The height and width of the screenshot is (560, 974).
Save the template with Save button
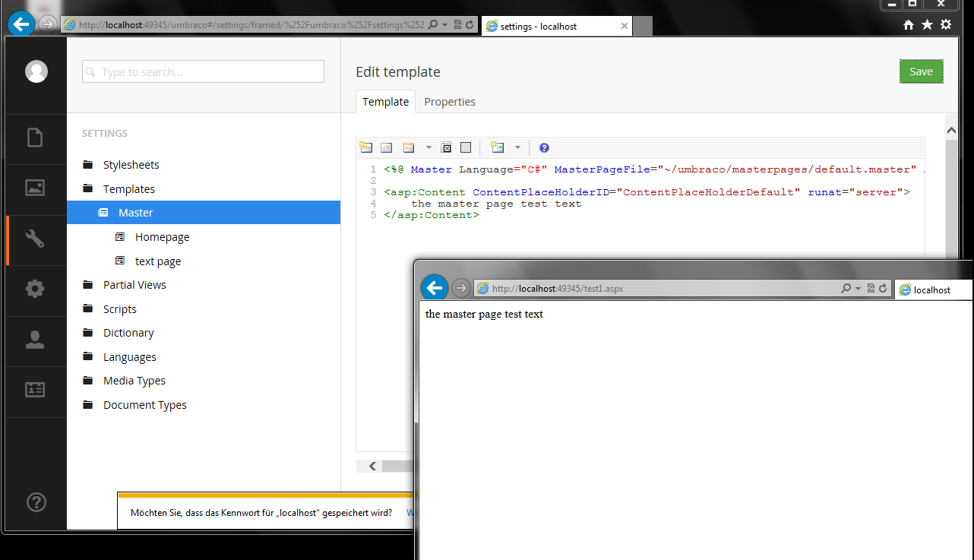click(921, 71)
